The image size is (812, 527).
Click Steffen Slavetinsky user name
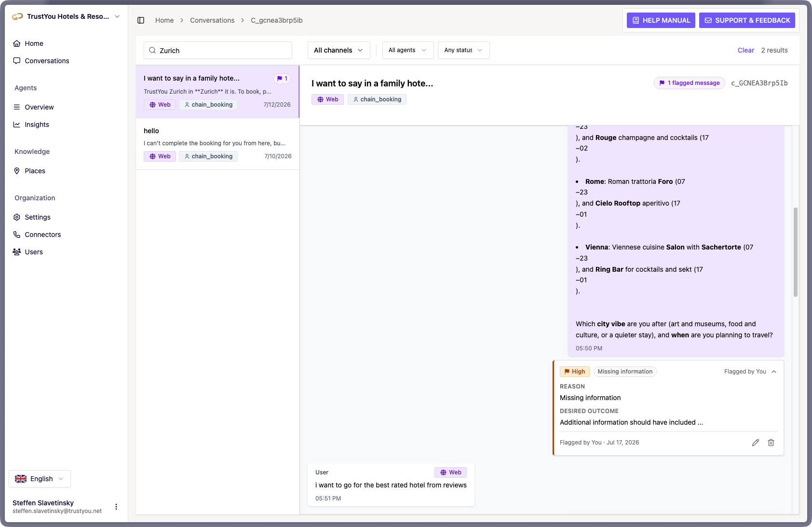pos(43,503)
